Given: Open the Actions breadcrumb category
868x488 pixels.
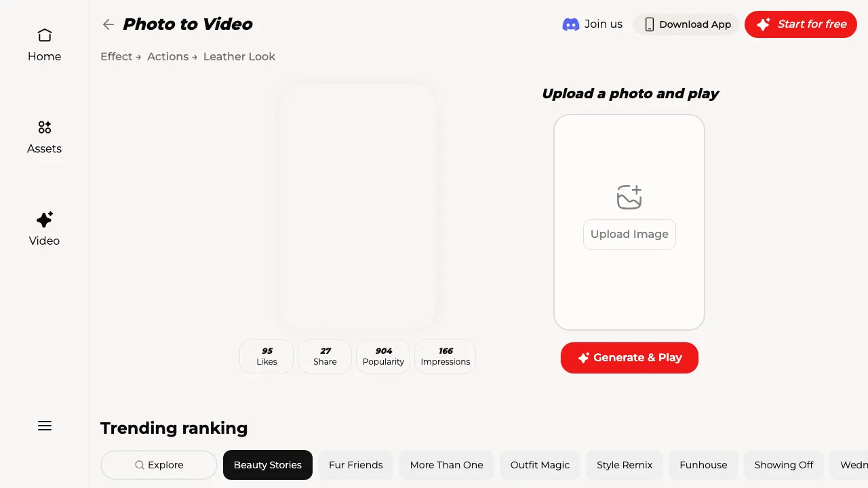Looking at the screenshot, I should (167, 56).
